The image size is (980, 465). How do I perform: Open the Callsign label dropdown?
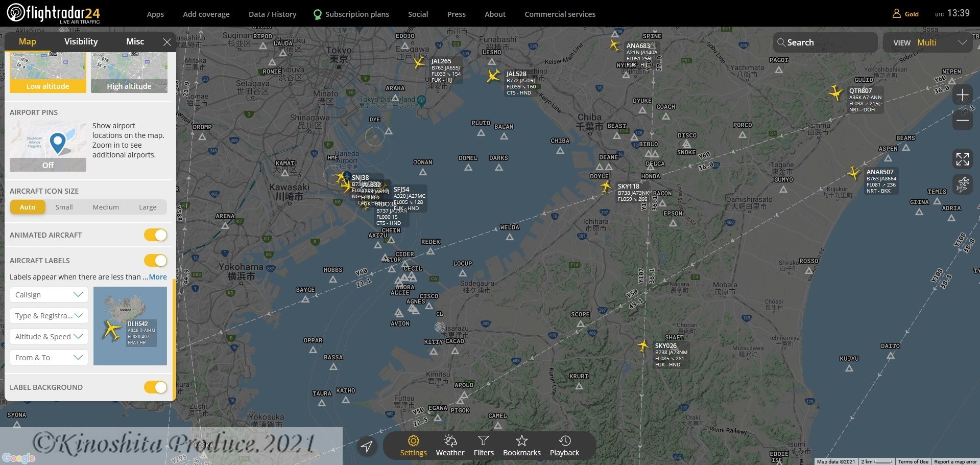coord(49,294)
